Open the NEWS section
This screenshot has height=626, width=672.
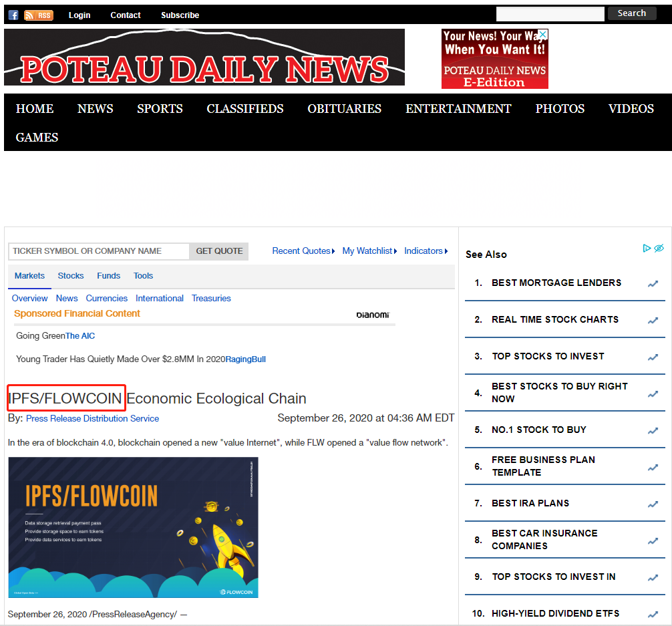click(x=95, y=109)
